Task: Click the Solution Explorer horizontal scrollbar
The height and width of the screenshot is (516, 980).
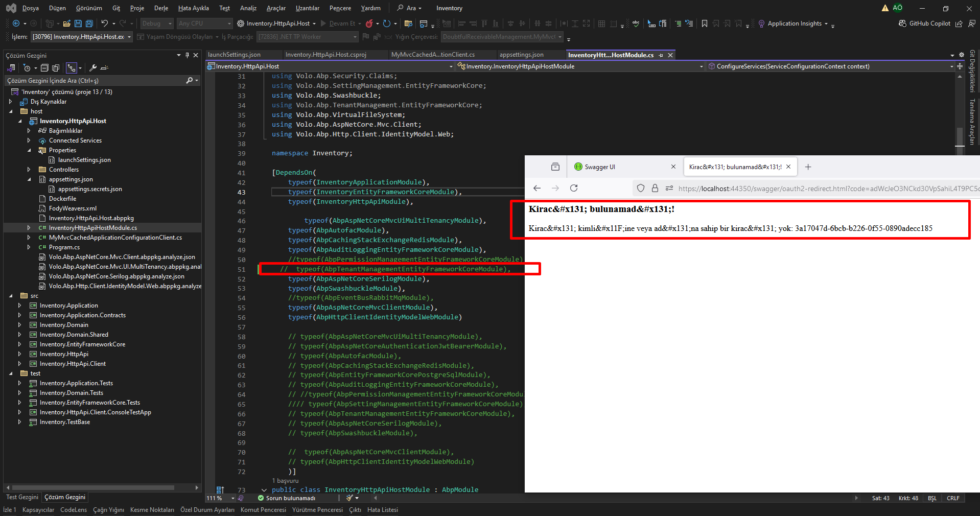Action: (92, 488)
